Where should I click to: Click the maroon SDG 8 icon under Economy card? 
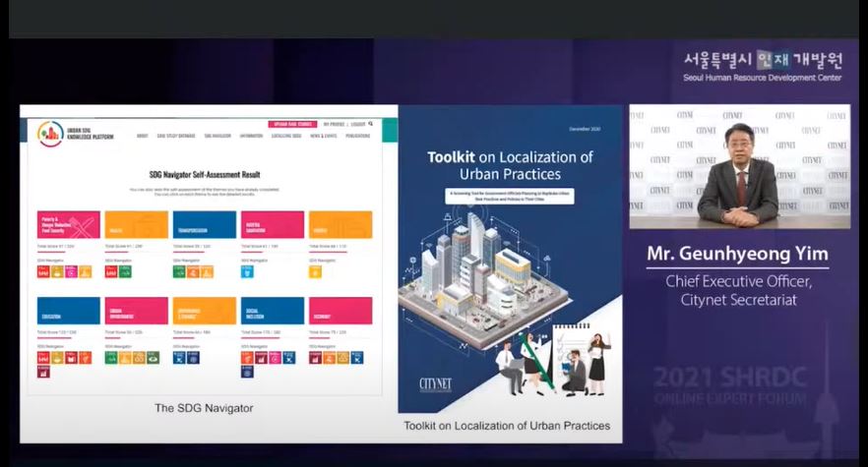[x=316, y=358]
